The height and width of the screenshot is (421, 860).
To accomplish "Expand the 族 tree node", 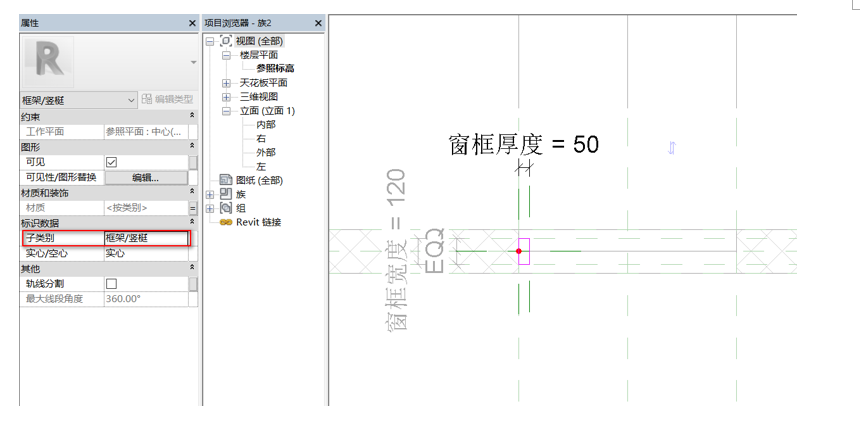I will point(210,195).
